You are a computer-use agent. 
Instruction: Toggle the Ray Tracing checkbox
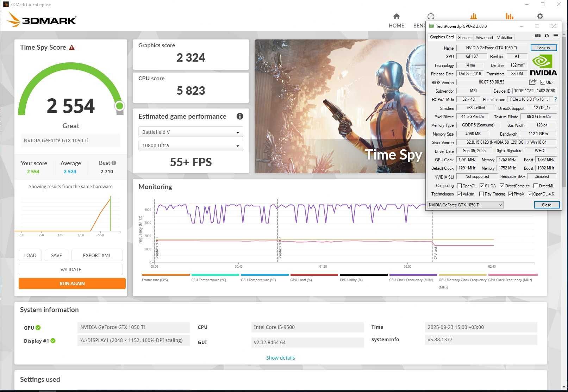point(481,194)
